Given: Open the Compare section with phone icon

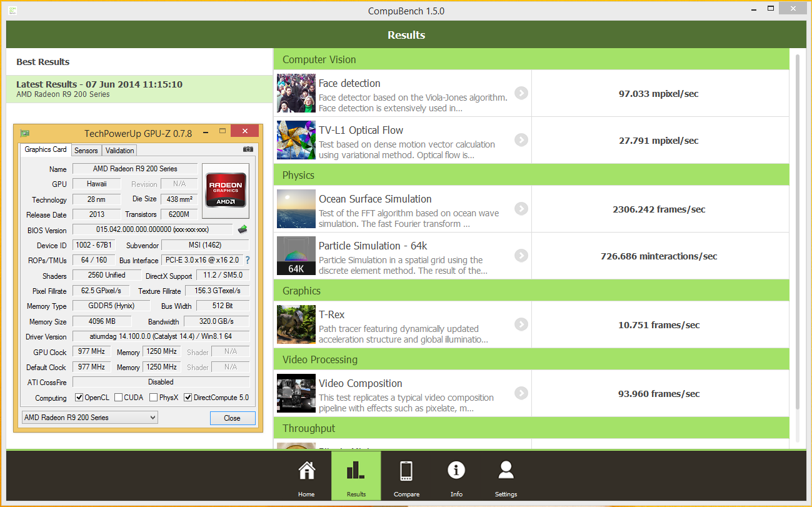Looking at the screenshot, I should 406,475.
